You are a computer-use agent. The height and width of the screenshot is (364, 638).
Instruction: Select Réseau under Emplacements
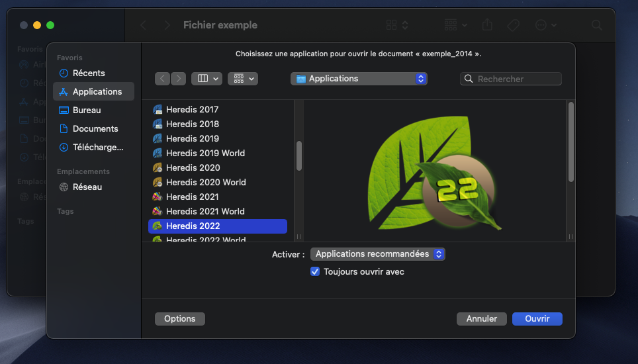[87, 187]
